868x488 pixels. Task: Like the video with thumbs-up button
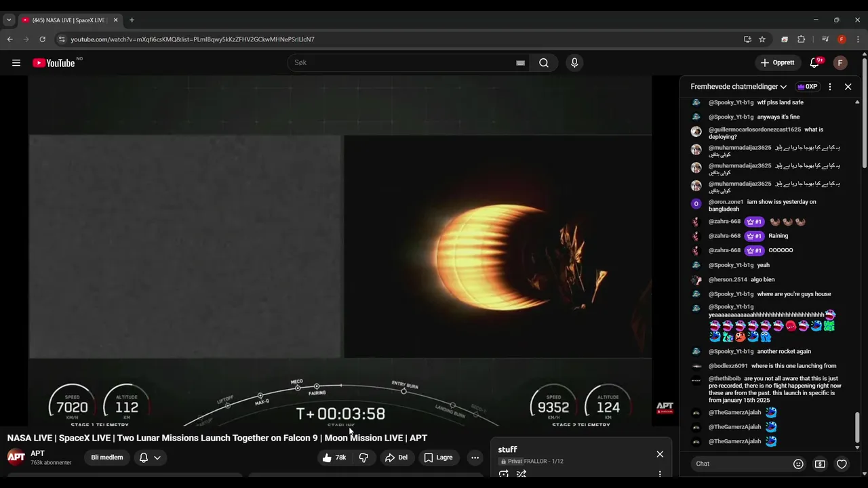[x=334, y=457]
